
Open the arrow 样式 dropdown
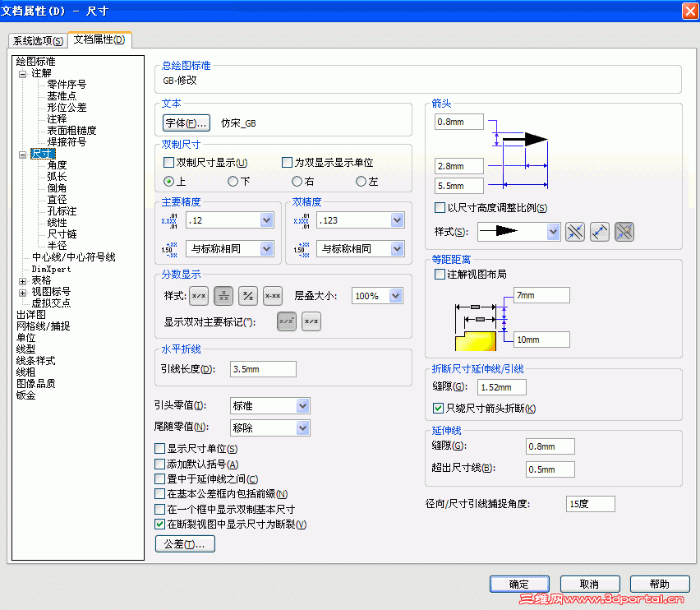click(x=553, y=232)
